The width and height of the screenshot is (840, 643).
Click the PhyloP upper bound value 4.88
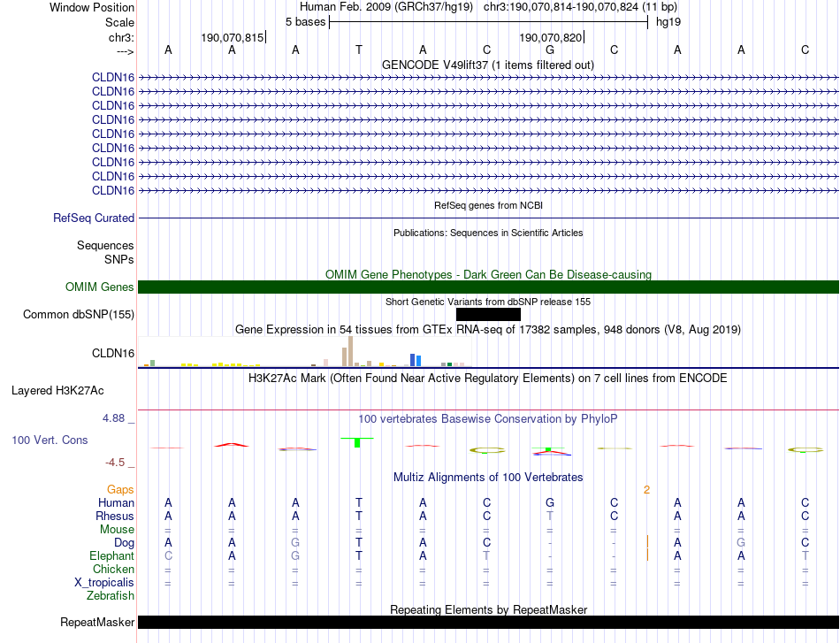113,418
